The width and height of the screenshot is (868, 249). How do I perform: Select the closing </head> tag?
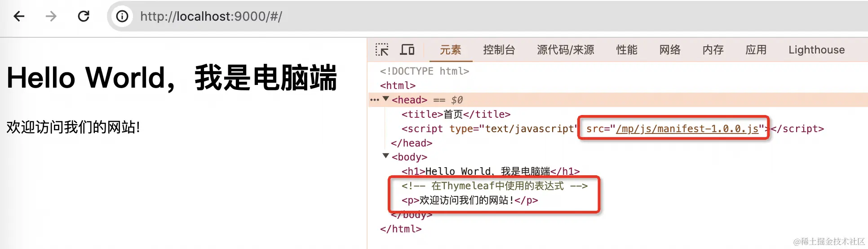point(412,143)
